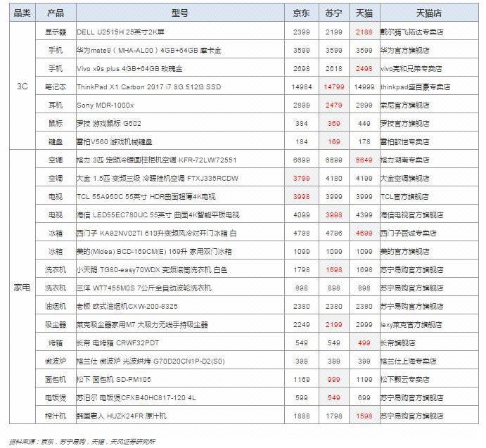Click the 罗技官方旗舰店 store cell
Image resolution: width=486 pixels, height=448 pixels.
click(429, 123)
